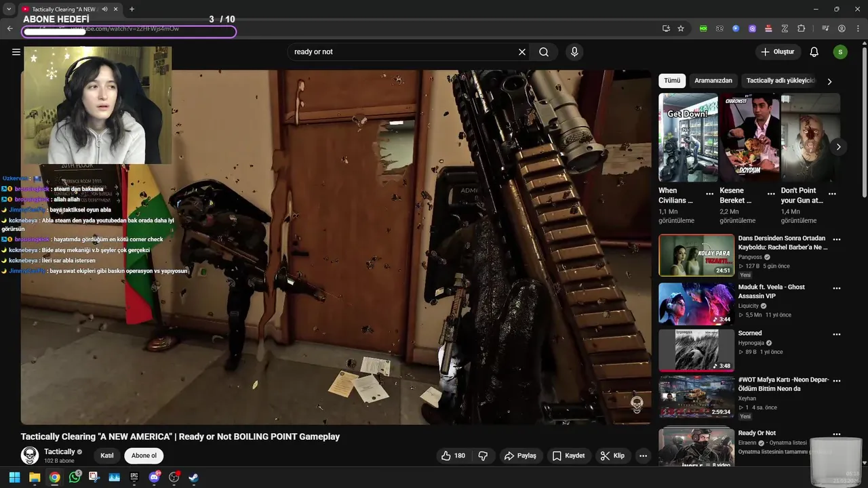Open the Chrome extensions puzzle icon
The height and width of the screenshot is (488, 868).
[801, 28]
